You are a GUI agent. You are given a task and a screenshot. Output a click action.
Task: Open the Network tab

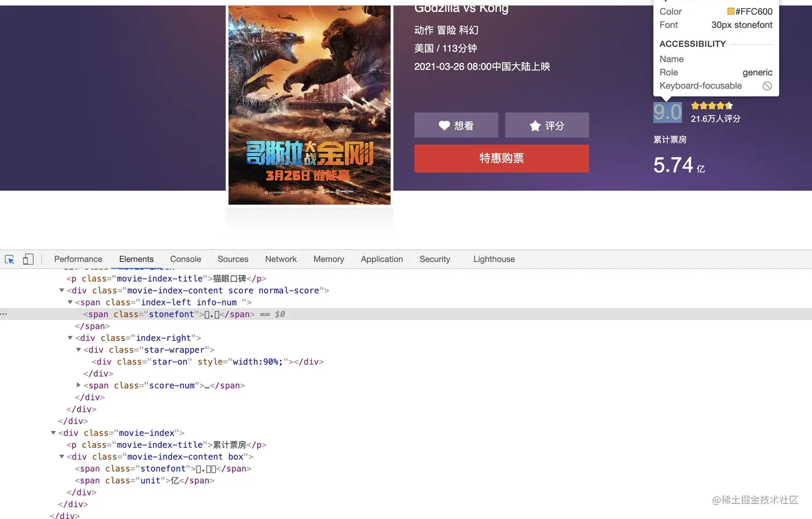coord(281,259)
